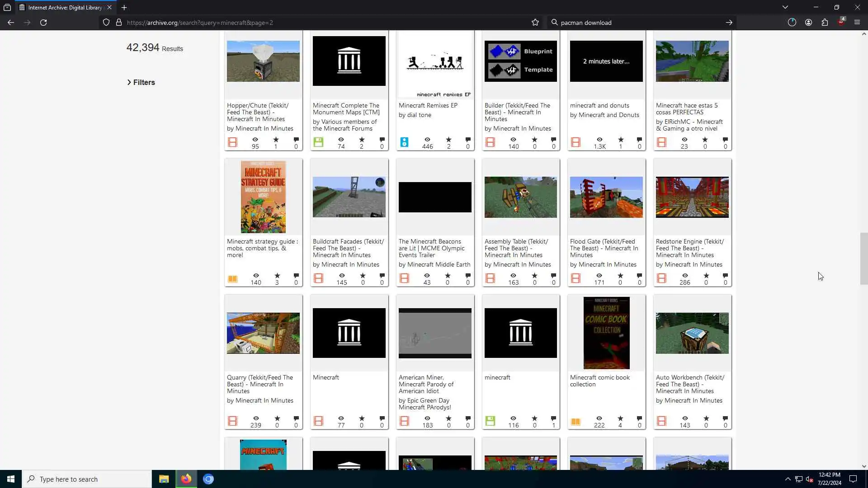Click the bookmark star icon in address bar

535,23
